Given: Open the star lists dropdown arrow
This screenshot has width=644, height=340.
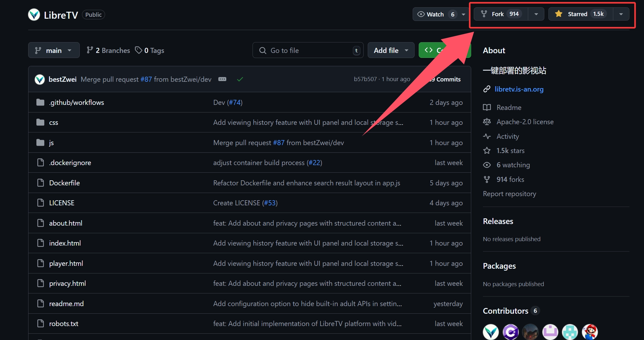Looking at the screenshot, I should point(621,14).
